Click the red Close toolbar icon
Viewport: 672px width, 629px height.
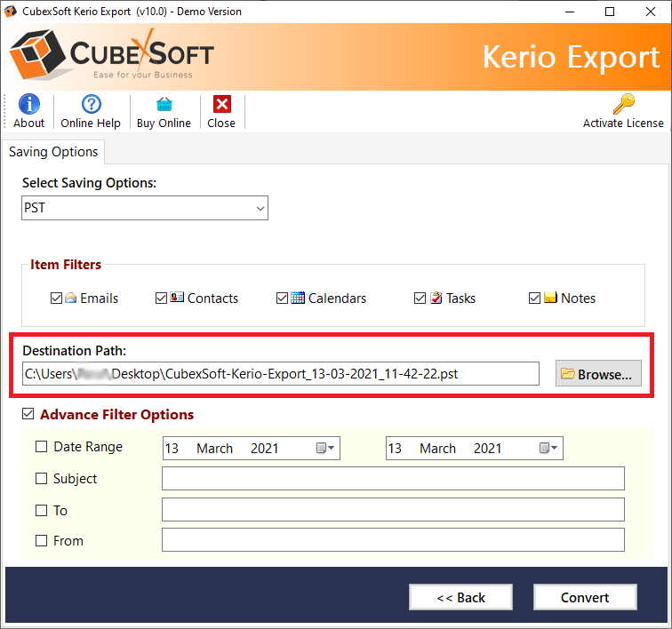[222, 104]
